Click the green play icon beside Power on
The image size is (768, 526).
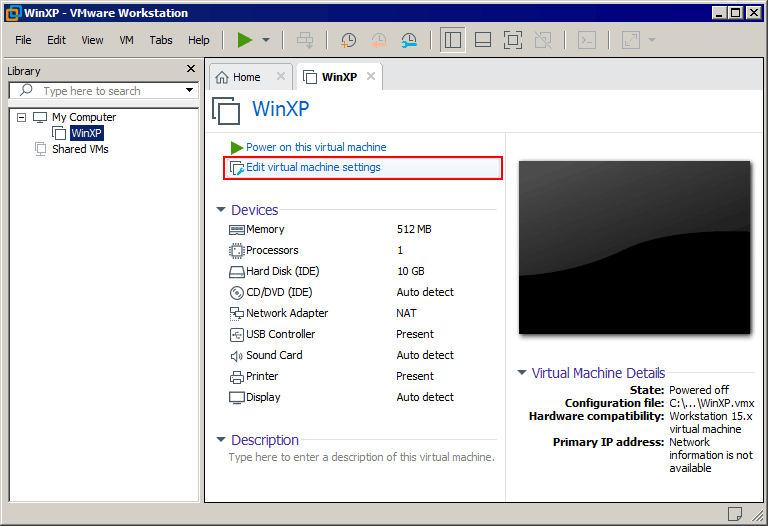pyautogui.click(x=237, y=147)
